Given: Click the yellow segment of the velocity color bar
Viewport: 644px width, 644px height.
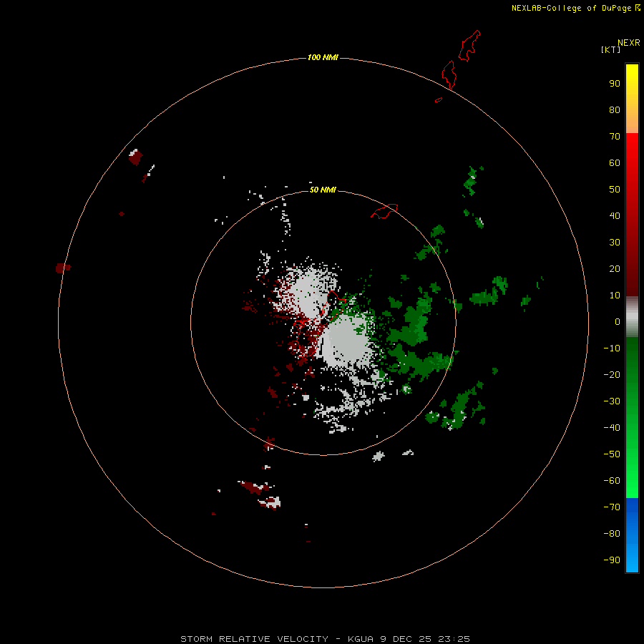Looking at the screenshot, I should (632, 99).
